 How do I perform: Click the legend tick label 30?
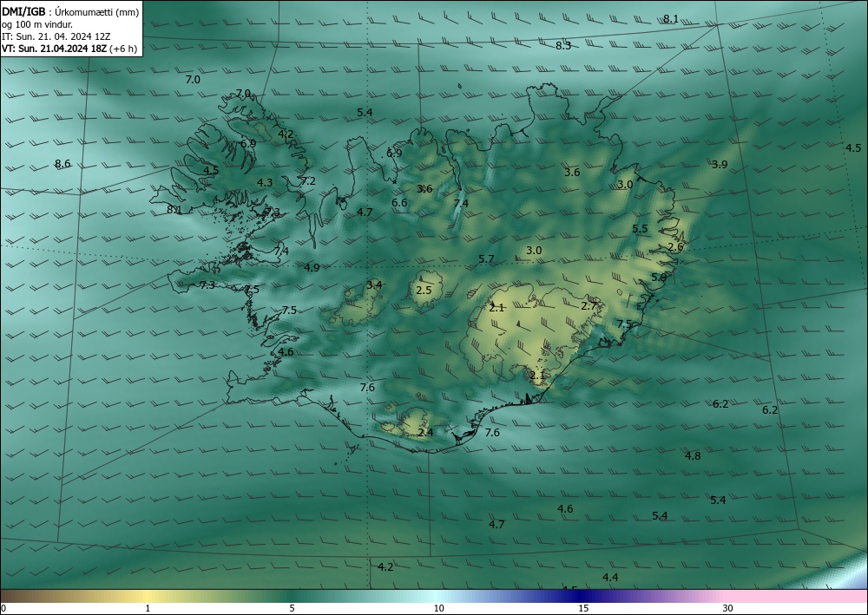coord(728,609)
